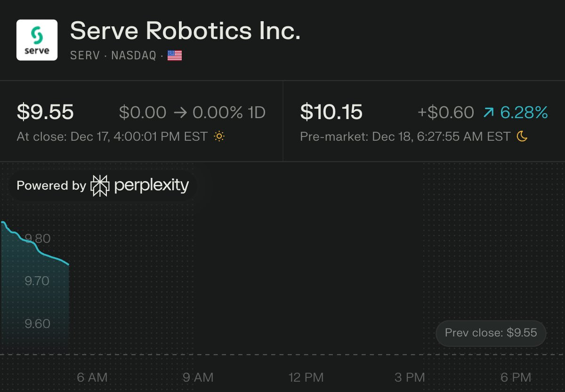Click the teal up-right arrow icon
This screenshot has height=392, width=565.
(x=489, y=112)
